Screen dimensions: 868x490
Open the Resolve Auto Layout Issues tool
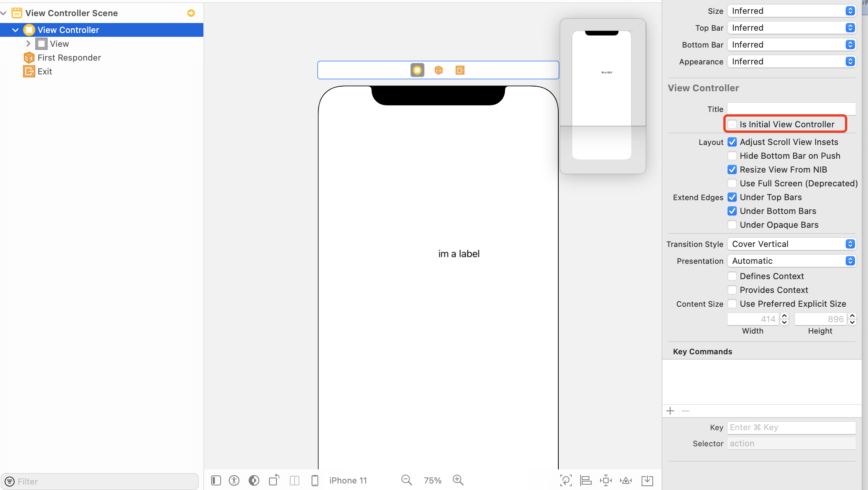(x=626, y=480)
